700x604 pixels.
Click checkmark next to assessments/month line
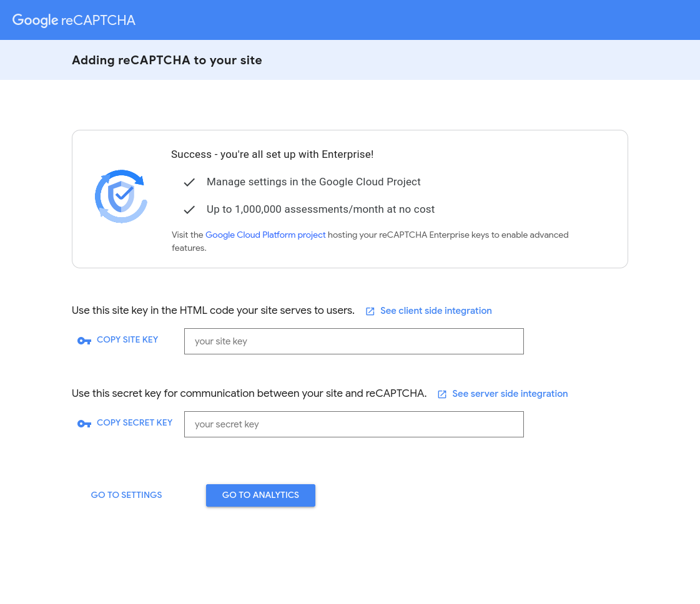click(x=189, y=210)
